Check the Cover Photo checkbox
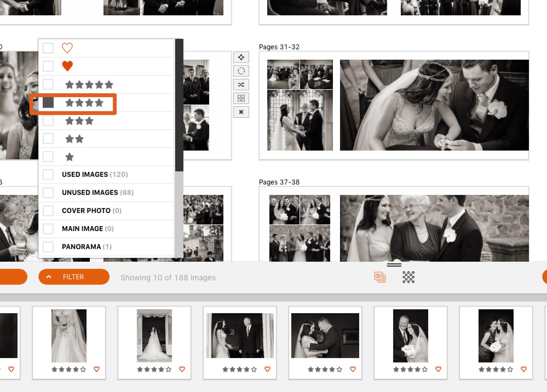 point(48,211)
